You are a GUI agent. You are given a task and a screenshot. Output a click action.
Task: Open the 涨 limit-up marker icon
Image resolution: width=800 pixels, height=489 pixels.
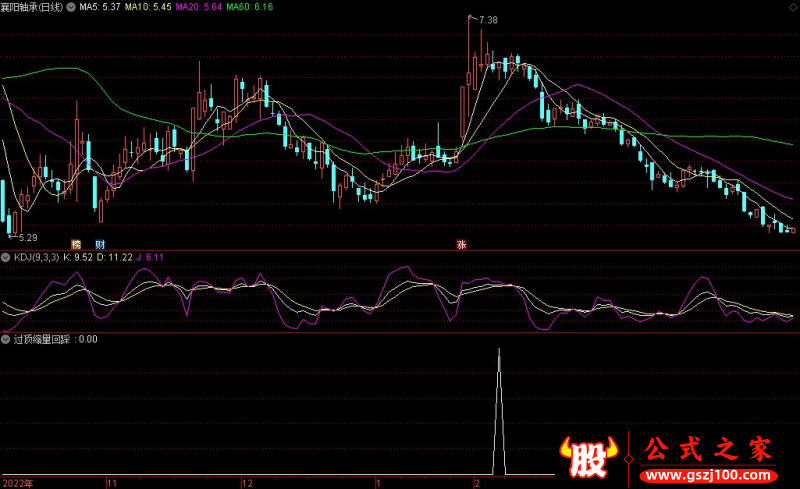461,244
